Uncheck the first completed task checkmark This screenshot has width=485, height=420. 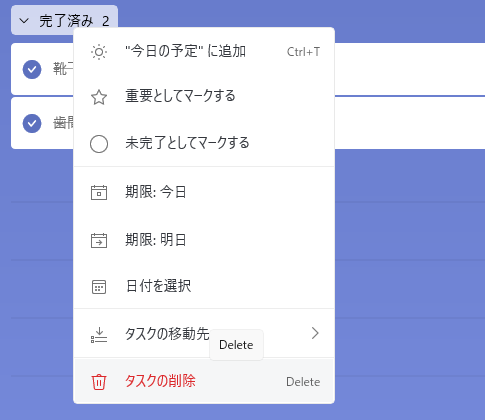32,69
